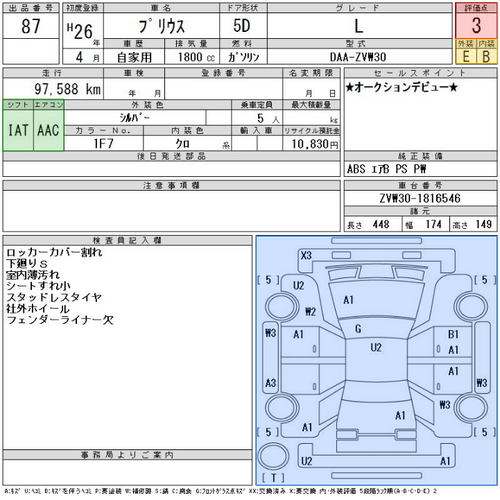Image resolution: width=500 pixels, height=500 pixels.
Task: Click the U2 mark on the roof
Action: coord(376,348)
